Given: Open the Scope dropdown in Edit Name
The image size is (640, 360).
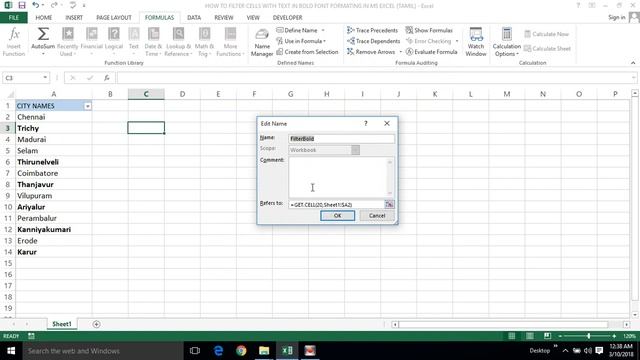Looking at the screenshot, I should [x=356, y=150].
